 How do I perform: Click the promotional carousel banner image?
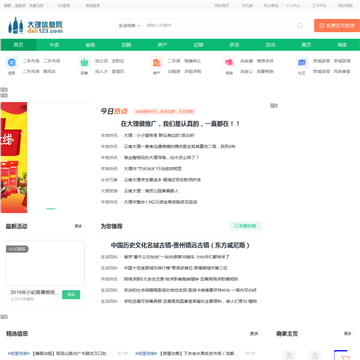(14, 157)
